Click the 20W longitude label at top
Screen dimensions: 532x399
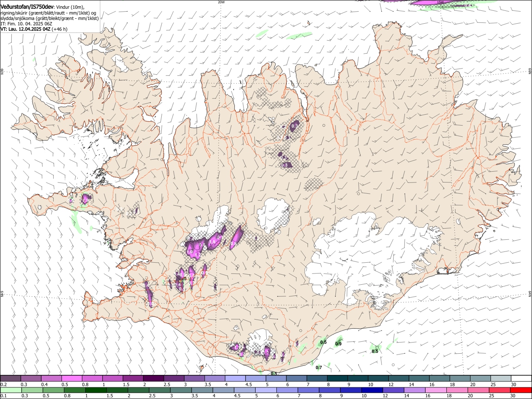click(x=221, y=2)
